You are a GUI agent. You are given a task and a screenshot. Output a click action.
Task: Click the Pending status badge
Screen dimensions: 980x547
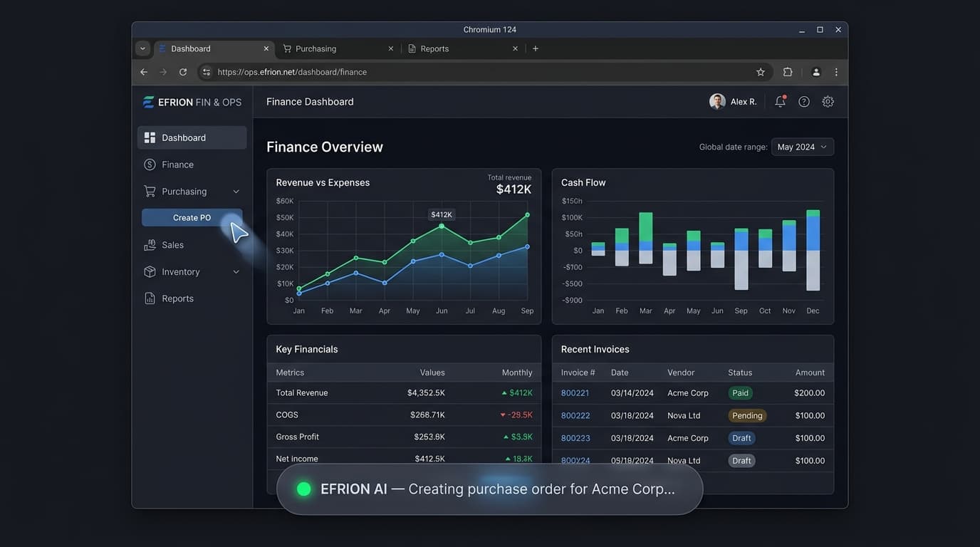coord(747,415)
